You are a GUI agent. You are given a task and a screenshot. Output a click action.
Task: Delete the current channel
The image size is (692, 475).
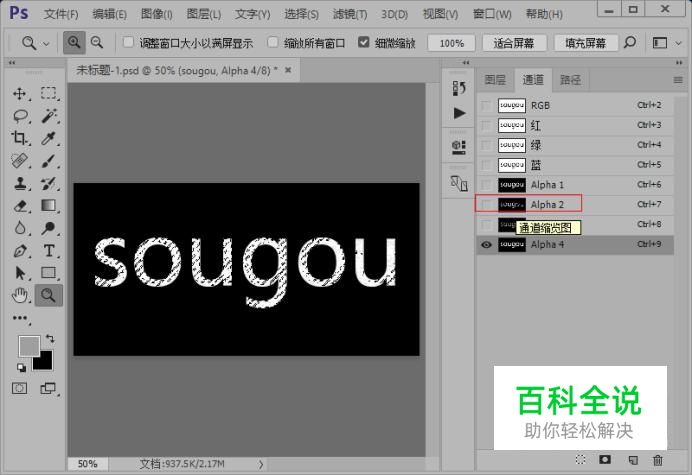coord(658,460)
